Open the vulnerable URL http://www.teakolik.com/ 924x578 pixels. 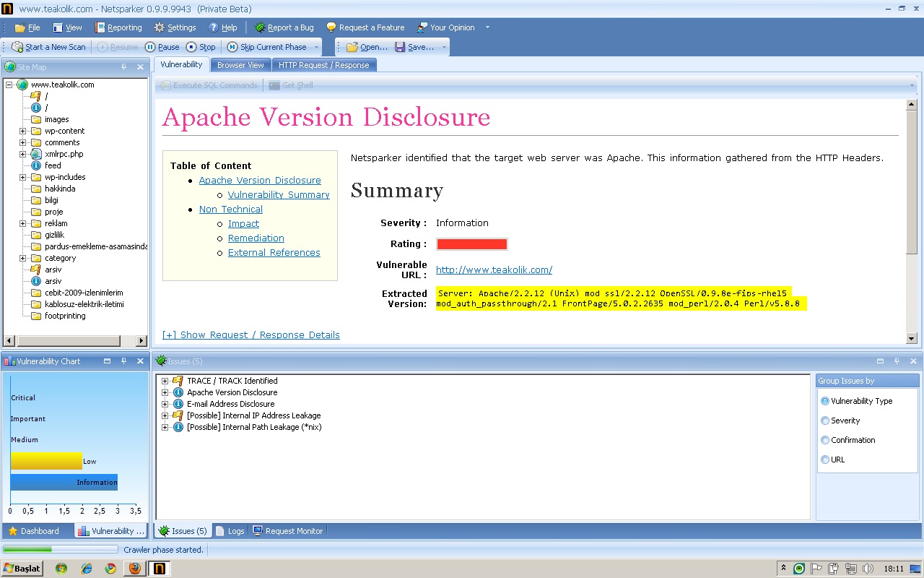[x=494, y=269]
